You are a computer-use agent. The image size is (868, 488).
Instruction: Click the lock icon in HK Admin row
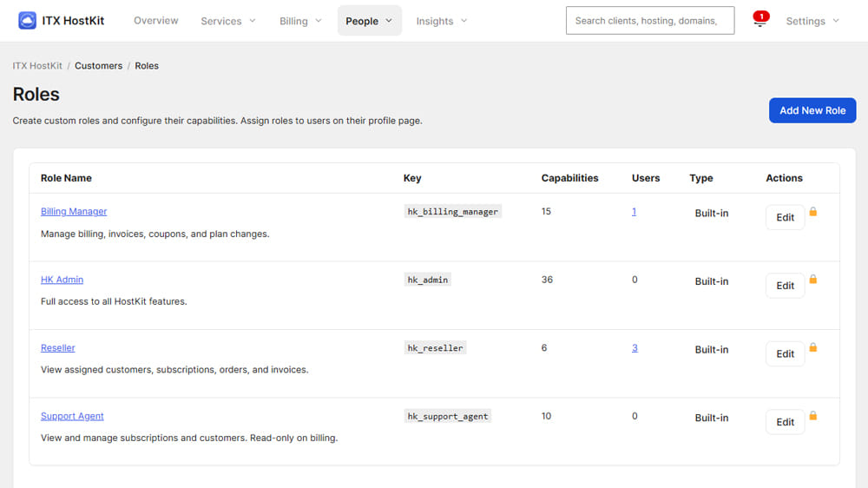point(812,280)
